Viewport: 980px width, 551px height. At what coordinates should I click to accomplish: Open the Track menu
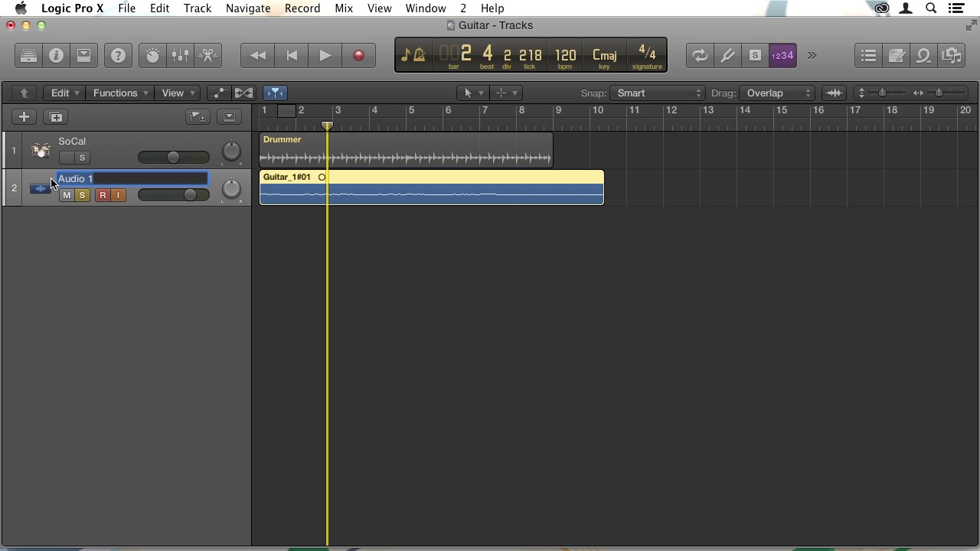pyautogui.click(x=198, y=8)
